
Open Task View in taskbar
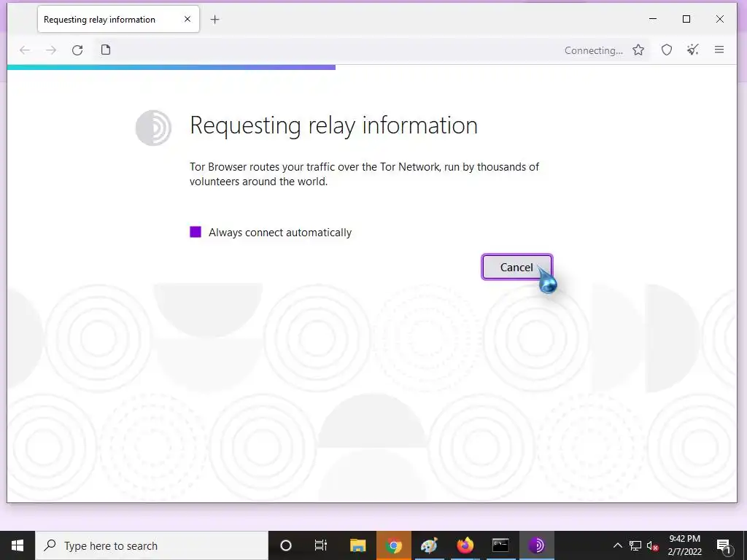click(x=321, y=545)
